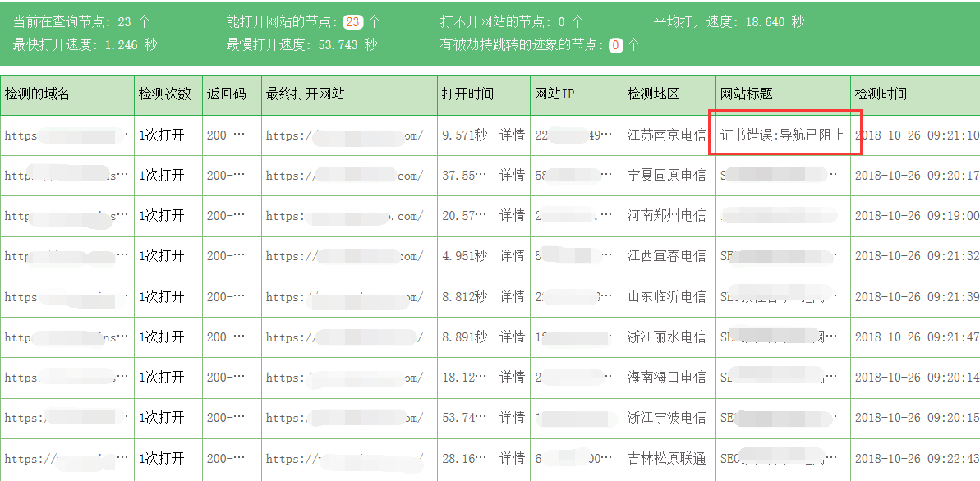Click the 23 badge for openable nodes
The image size is (980, 481).
point(352,22)
